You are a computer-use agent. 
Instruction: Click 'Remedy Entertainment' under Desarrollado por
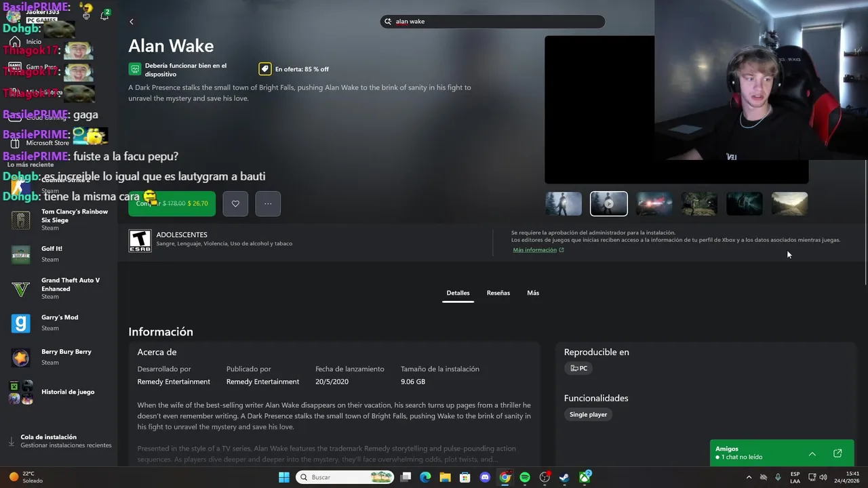[x=174, y=382]
